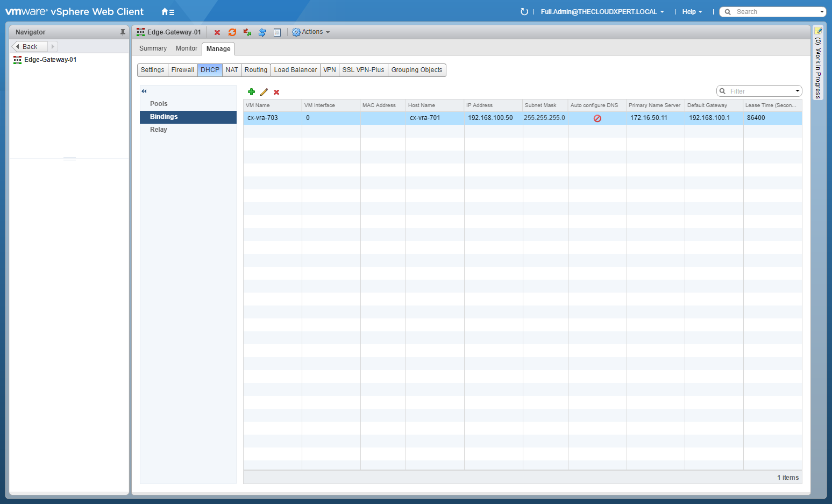The image size is (832, 504).
Task: Go Back in the Navigator
Action: tap(30, 47)
